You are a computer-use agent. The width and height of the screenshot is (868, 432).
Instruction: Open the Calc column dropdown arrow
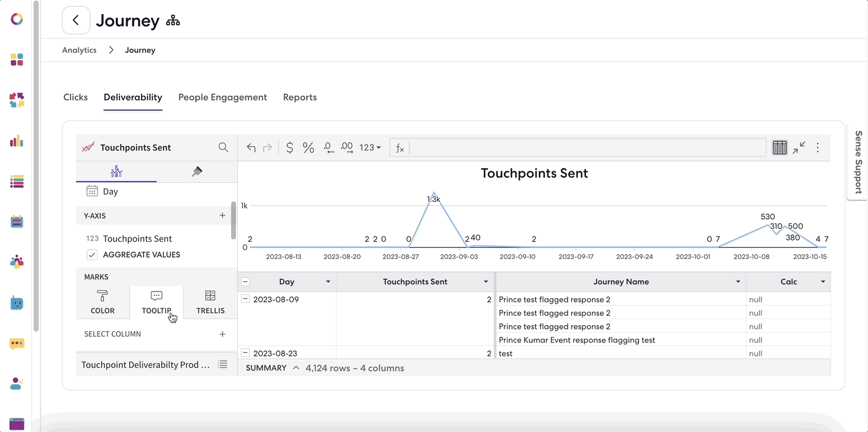click(x=823, y=282)
